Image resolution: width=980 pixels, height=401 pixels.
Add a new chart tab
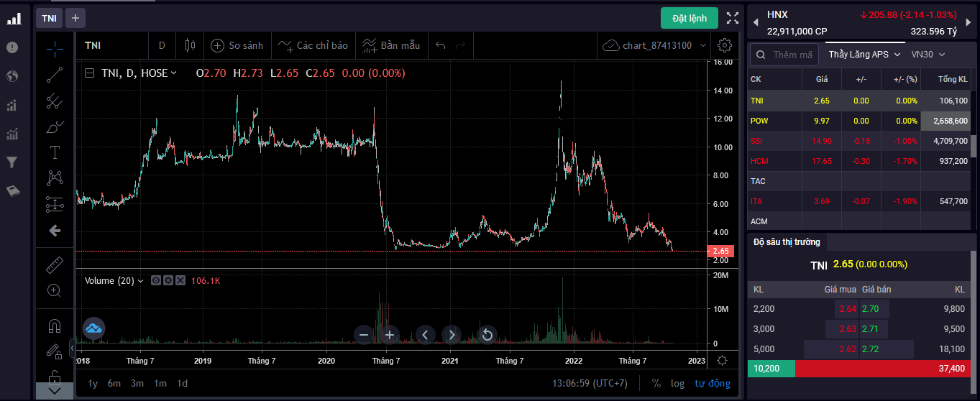click(x=75, y=18)
